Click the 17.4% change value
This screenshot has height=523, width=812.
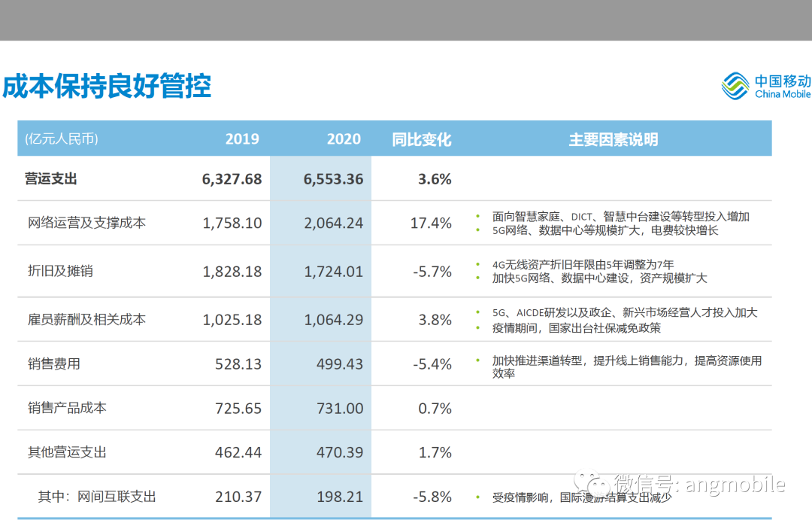pos(431,223)
